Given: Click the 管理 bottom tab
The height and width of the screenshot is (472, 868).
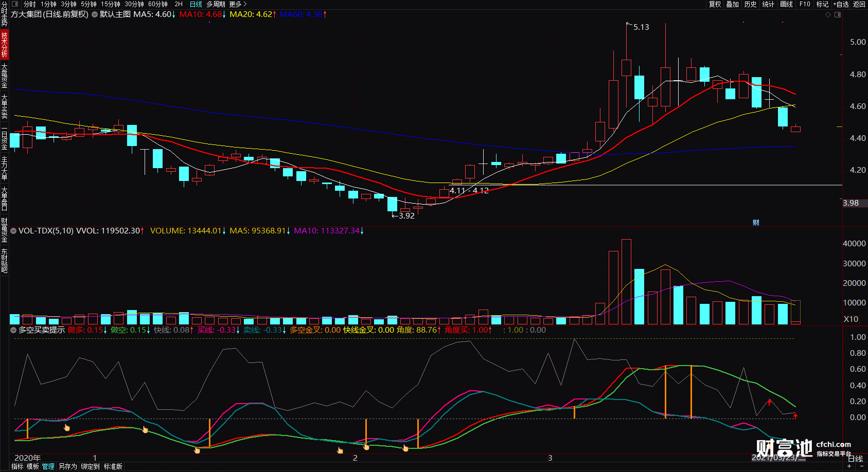Looking at the screenshot, I should click(48, 466).
